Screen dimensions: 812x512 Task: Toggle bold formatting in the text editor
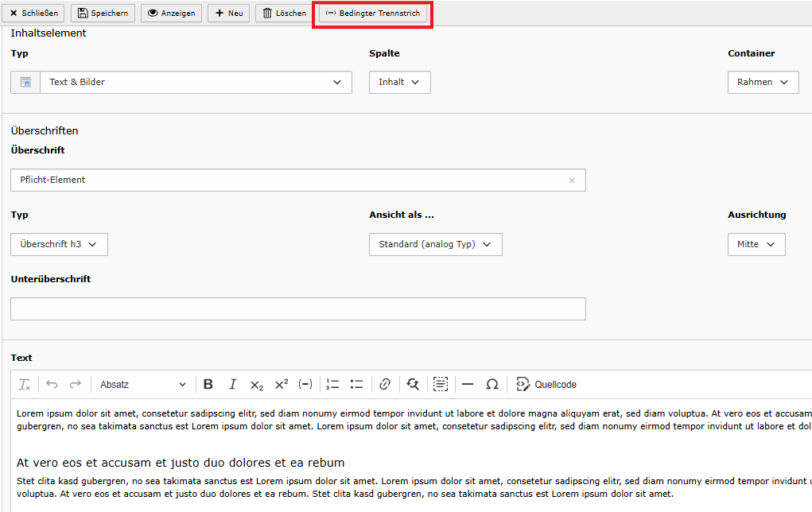208,385
